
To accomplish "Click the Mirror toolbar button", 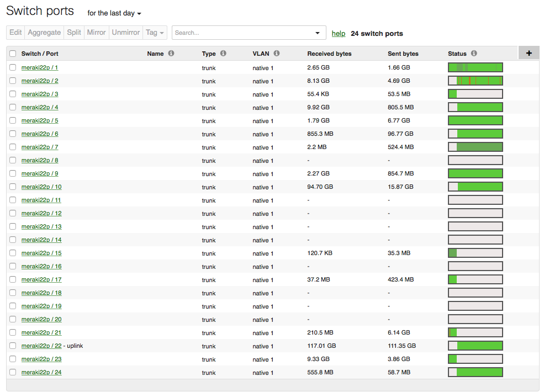I will 96,33.
